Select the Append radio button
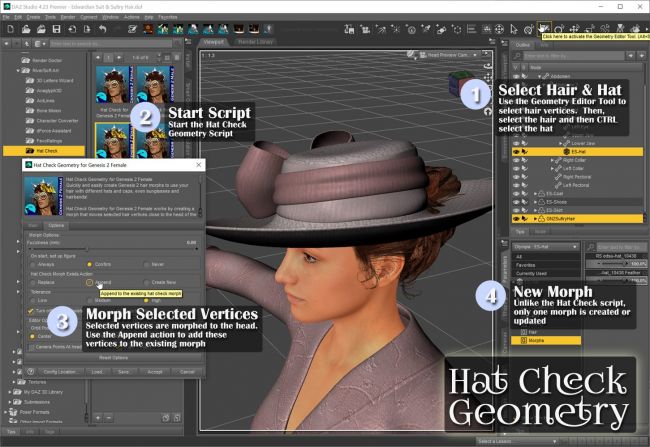This screenshot has height=447, width=650. tap(88, 283)
